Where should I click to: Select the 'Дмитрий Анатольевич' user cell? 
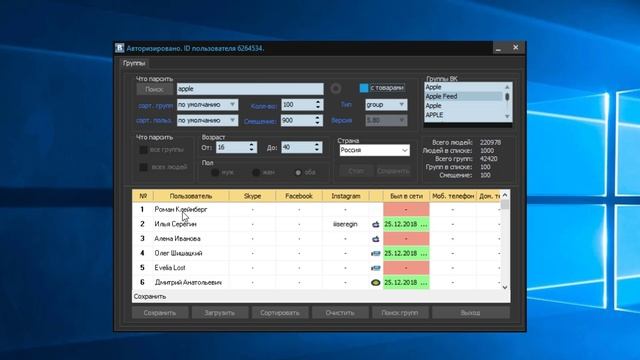point(191,282)
